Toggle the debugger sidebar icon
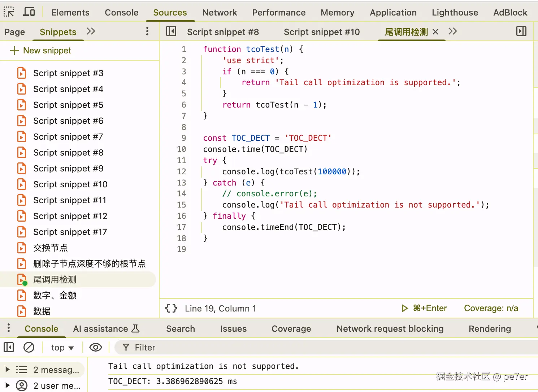 pos(521,31)
